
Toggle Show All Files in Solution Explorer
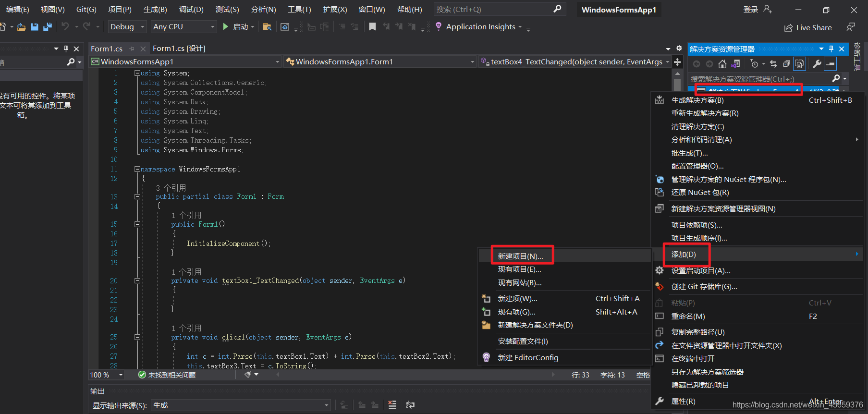[x=799, y=64]
